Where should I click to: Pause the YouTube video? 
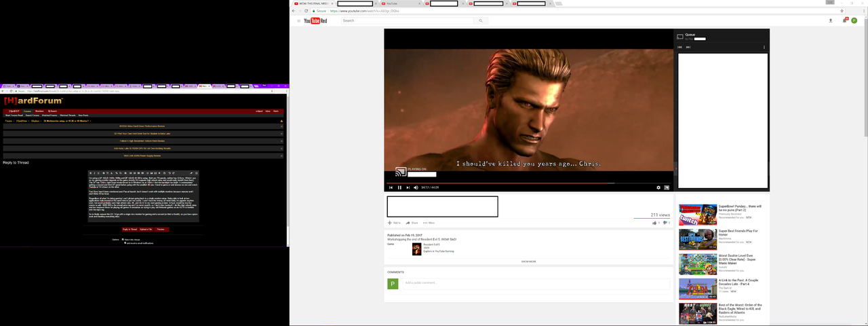tap(399, 187)
